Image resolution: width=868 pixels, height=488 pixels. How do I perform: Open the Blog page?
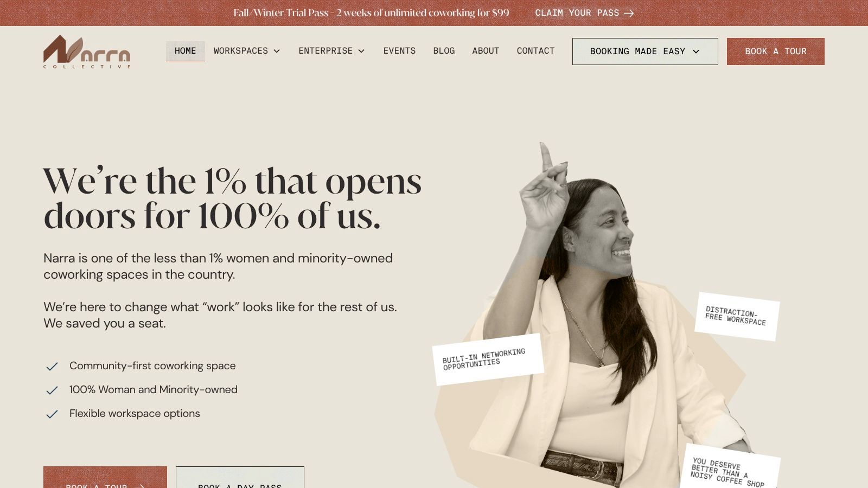[x=444, y=51]
